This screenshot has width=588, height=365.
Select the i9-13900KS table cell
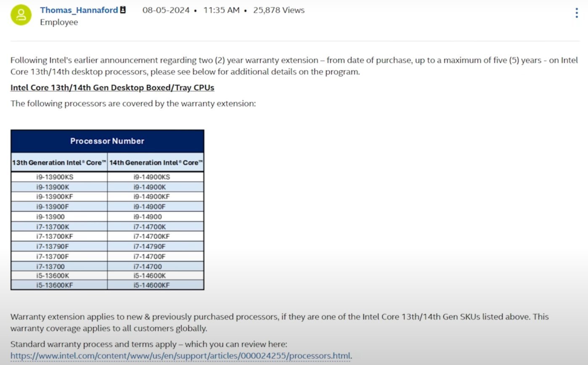pos(59,177)
